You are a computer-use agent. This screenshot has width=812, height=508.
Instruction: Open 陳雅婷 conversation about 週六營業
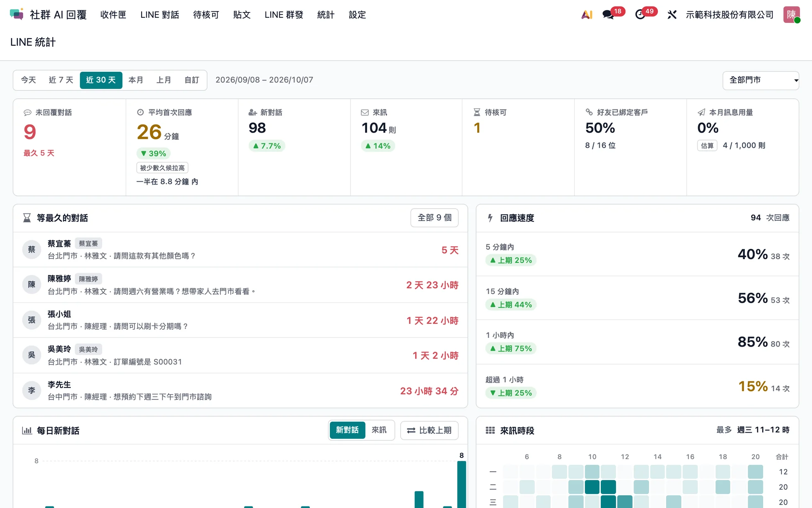(x=240, y=285)
